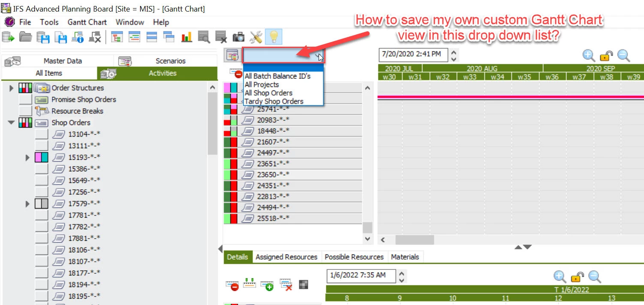Click the upper Gantt horizontal scrollbar thumb
This screenshot has height=305, width=644.
click(414, 240)
